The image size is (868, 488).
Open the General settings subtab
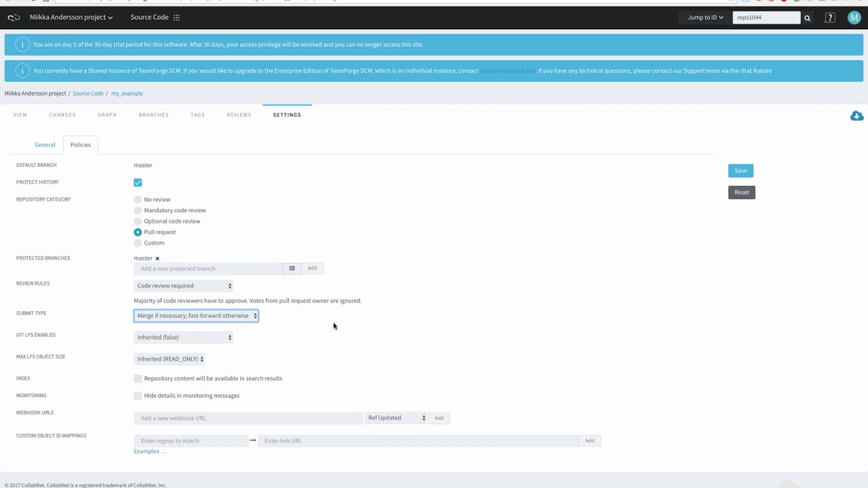(x=45, y=145)
